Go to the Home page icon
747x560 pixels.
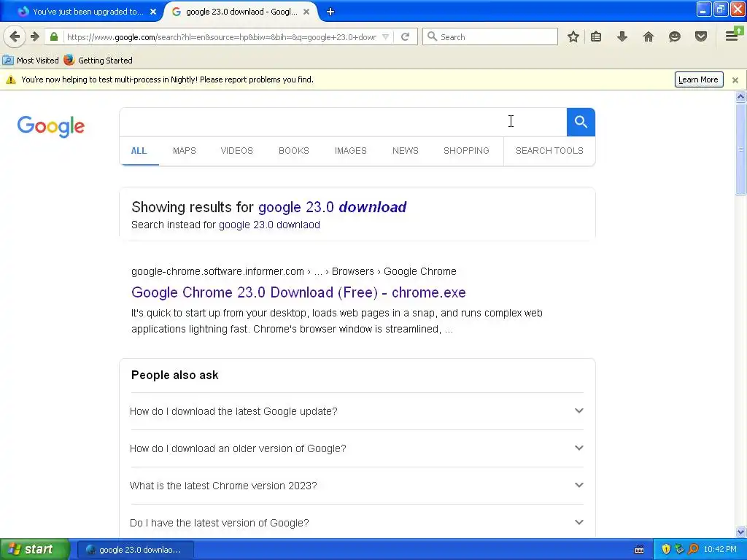tap(649, 36)
